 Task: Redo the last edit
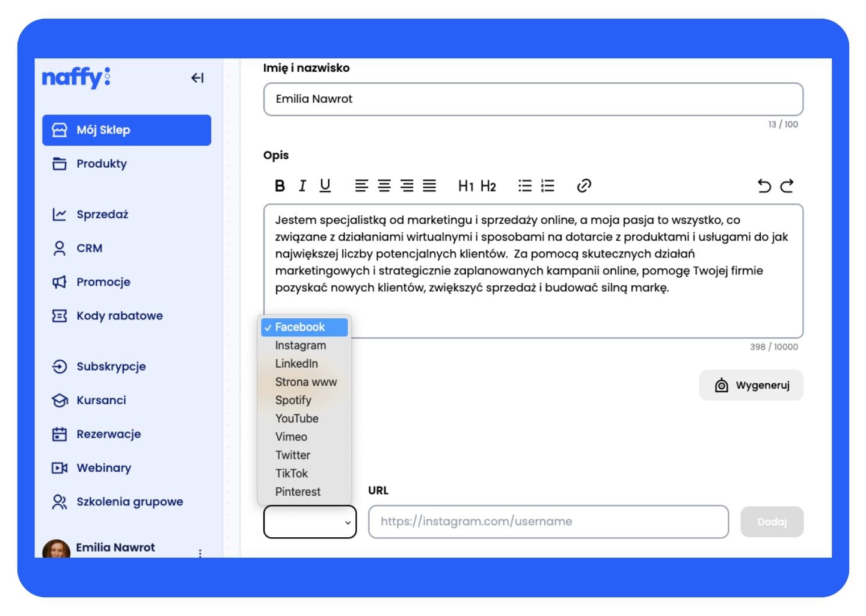(x=787, y=186)
